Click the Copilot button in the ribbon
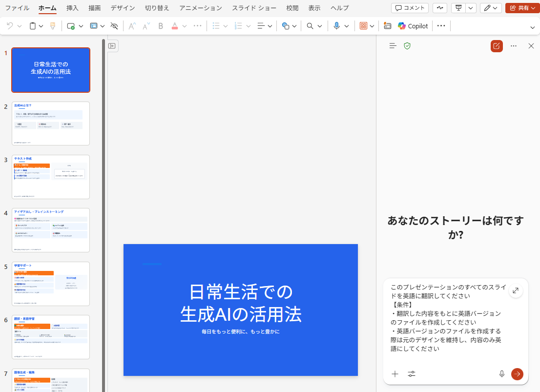Image resolution: width=540 pixels, height=392 pixels. (413, 26)
